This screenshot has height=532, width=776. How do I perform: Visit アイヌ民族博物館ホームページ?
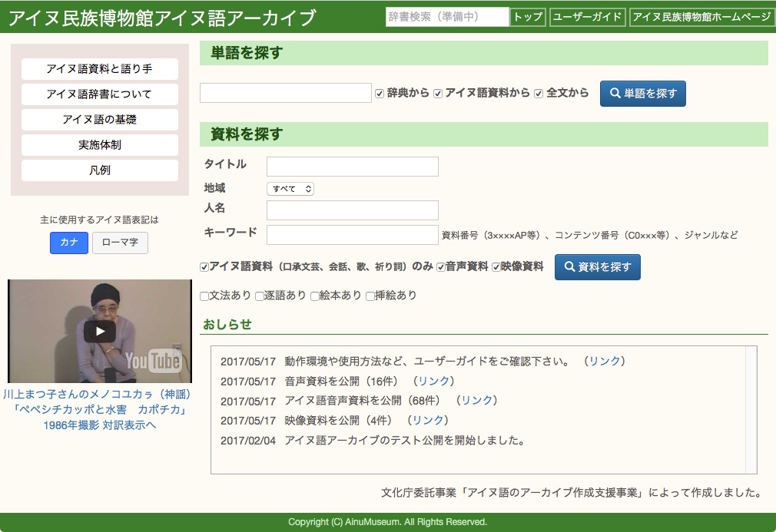(701, 17)
